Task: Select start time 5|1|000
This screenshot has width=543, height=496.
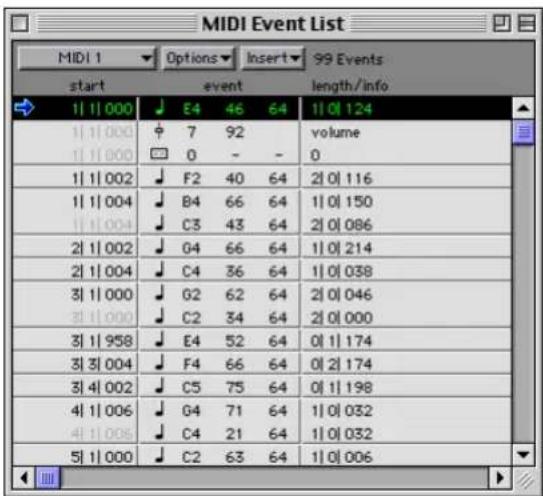Action: click(101, 457)
